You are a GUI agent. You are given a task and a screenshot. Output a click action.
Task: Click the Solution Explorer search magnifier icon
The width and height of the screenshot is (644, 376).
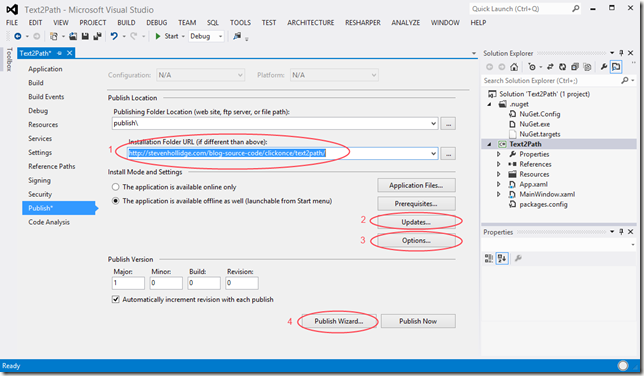click(x=624, y=81)
